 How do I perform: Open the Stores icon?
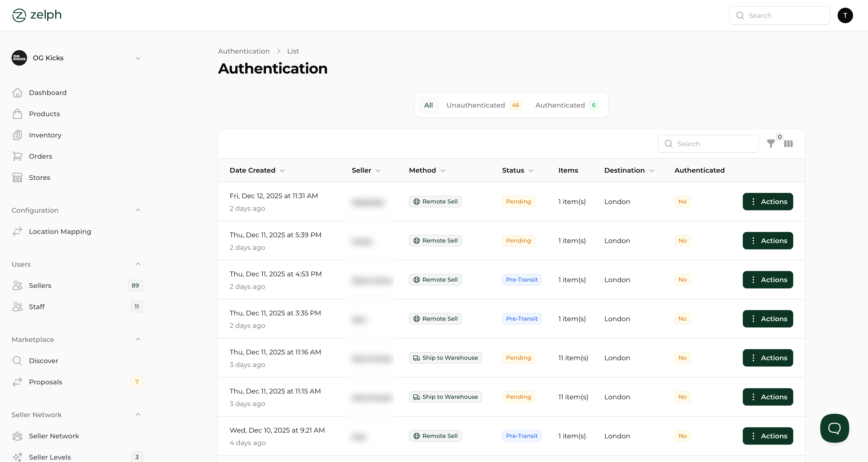[18, 177]
